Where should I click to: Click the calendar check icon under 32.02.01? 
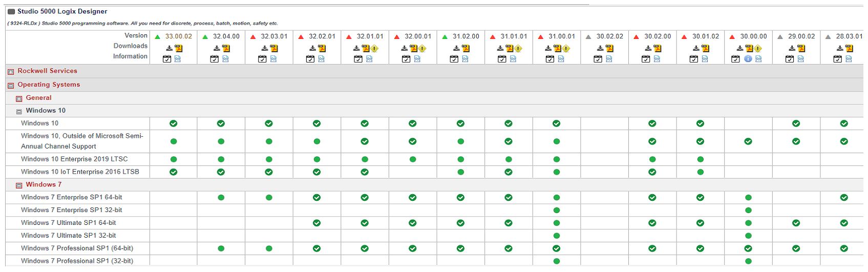pos(310,59)
